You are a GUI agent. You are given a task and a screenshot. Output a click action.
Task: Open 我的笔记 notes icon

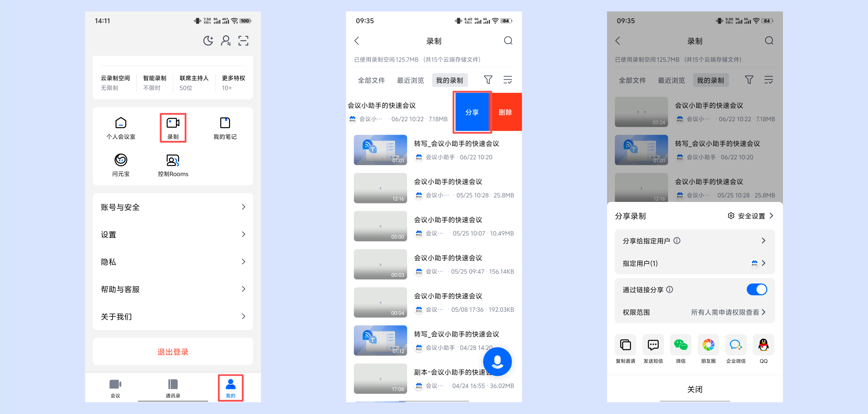[x=225, y=128]
